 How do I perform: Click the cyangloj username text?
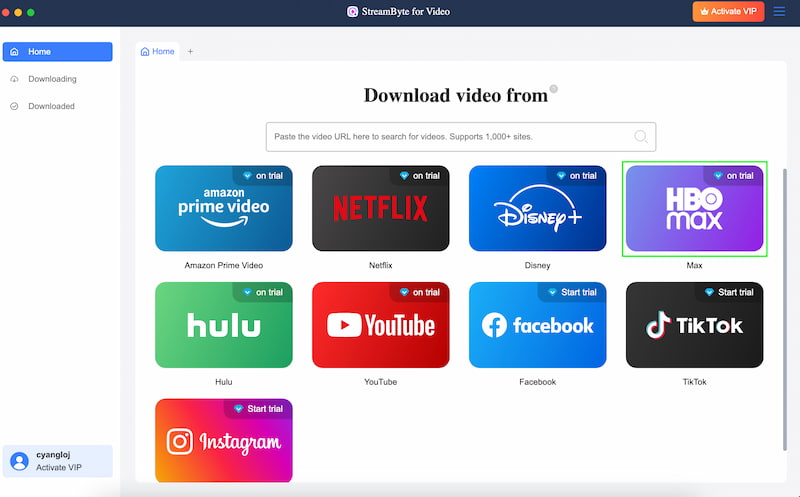coord(53,454)
